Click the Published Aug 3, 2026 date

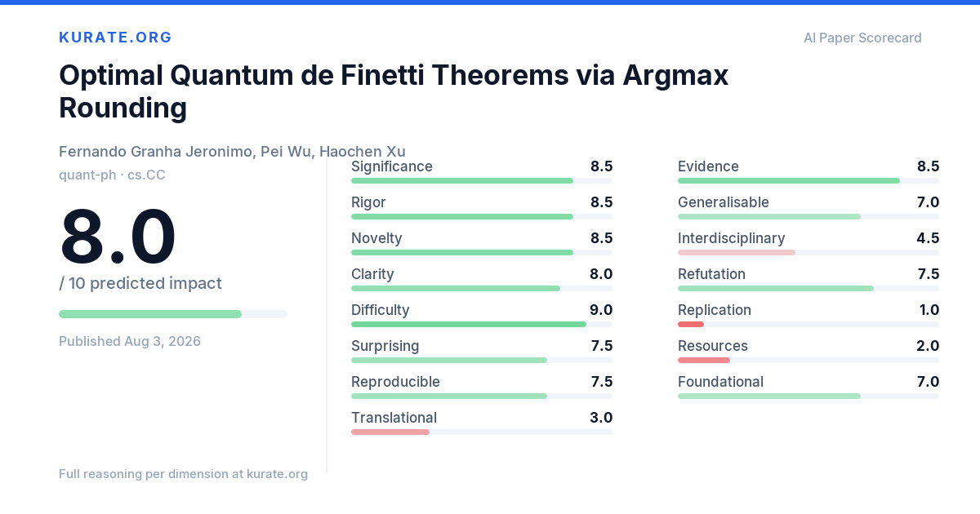click(130, 341)
